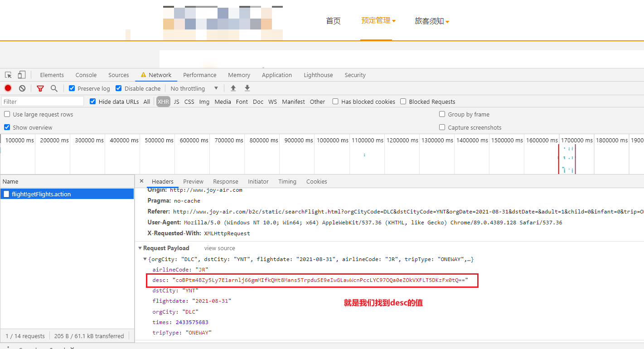Switch to the Sources panel

[x=119, y=75]
